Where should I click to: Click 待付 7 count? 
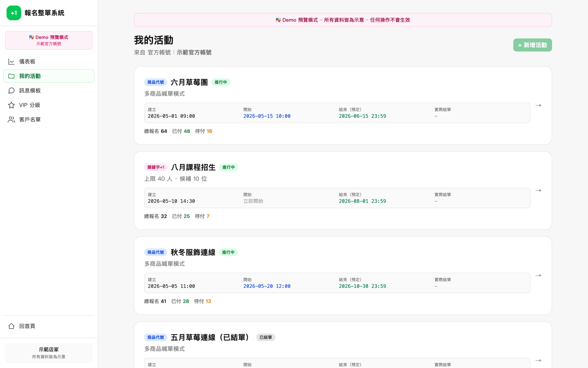pyautogui.click(x=202, y=216)
